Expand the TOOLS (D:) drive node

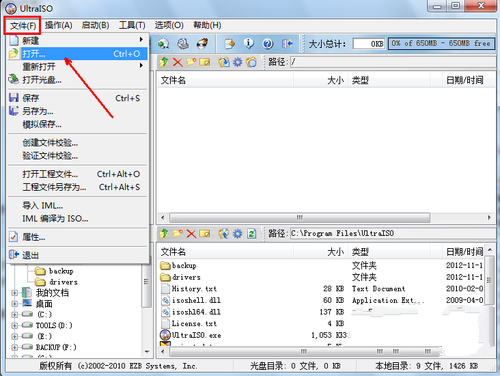click(x=14, y=325)
